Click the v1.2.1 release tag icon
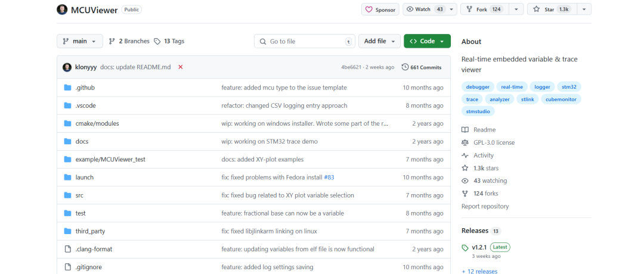This screenshot has height=274, width=644. [x=465, y=247]
